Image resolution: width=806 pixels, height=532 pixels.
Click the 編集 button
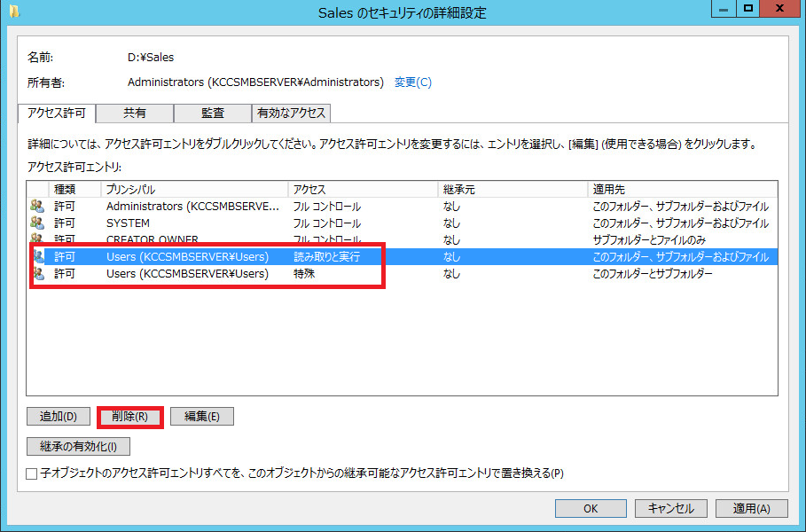(202, 416)
